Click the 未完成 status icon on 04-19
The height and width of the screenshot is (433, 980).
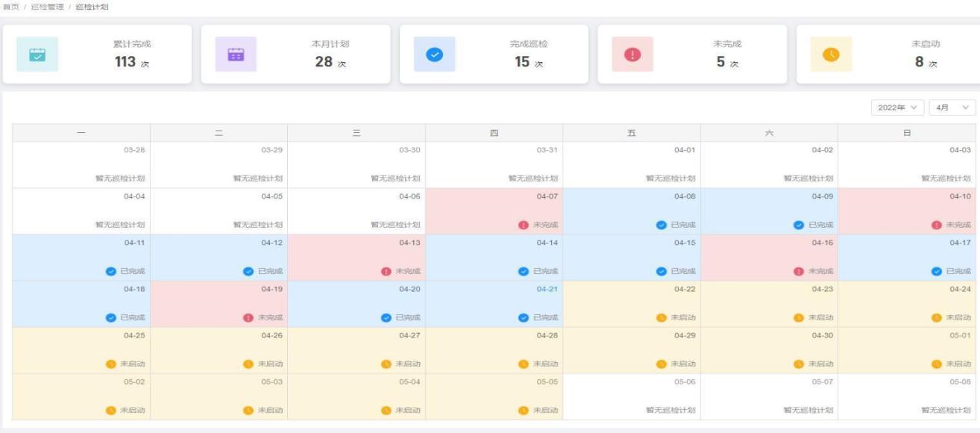(248, 317)
